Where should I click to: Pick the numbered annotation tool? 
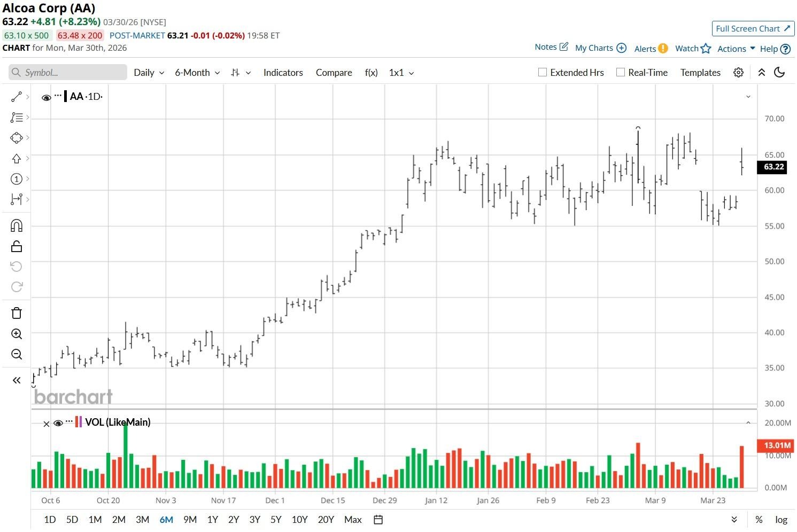tap(17, 179)
